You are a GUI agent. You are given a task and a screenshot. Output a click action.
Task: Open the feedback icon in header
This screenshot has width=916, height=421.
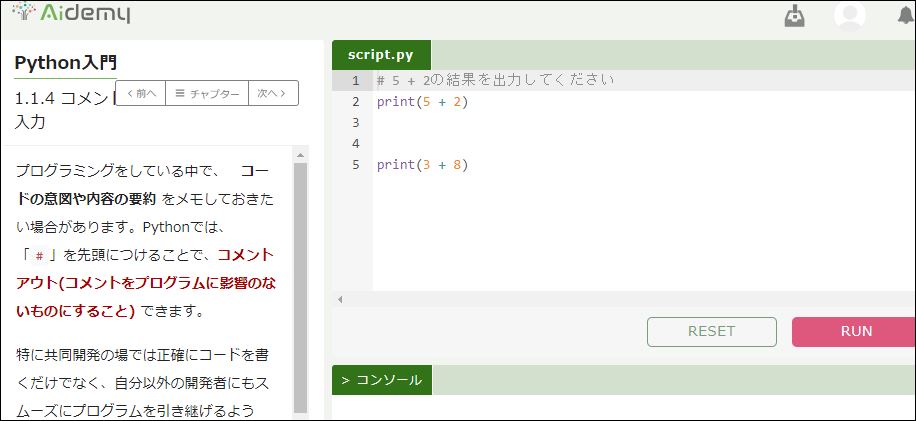[x=794, y=16]
